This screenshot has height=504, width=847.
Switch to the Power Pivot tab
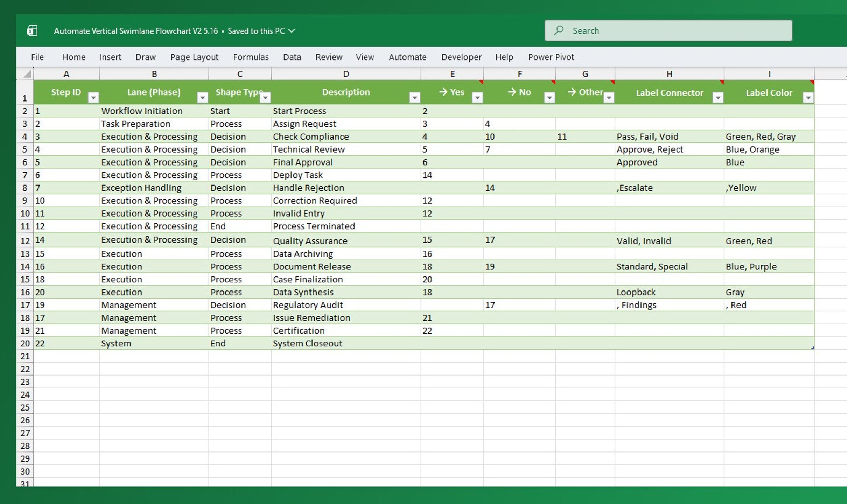point(551,57)
